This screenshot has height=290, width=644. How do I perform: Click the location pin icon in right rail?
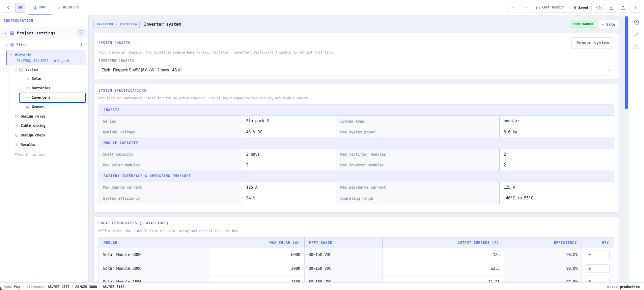coord(637,23)
